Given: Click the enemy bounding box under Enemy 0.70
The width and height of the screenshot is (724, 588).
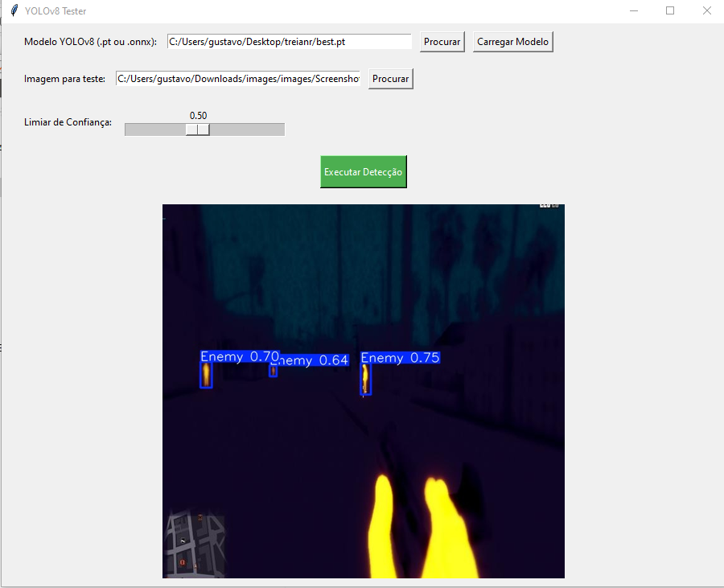Looking at the screenshot, I should tap(206, 375).
